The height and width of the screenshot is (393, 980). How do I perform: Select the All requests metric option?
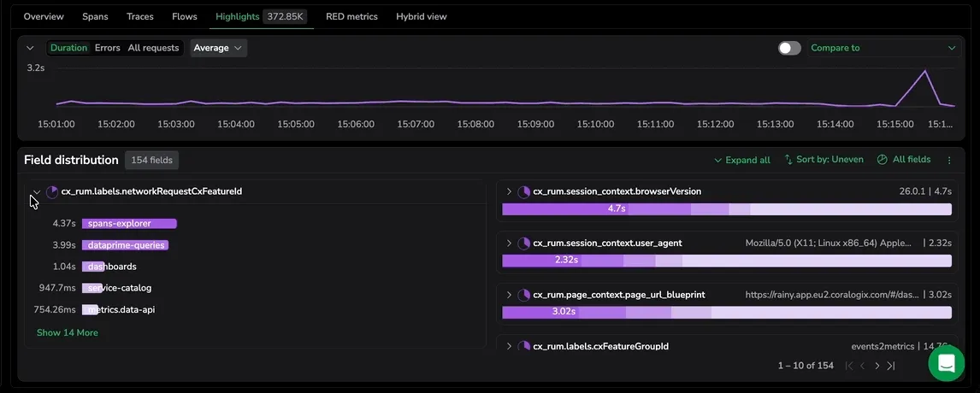(153, 48)
